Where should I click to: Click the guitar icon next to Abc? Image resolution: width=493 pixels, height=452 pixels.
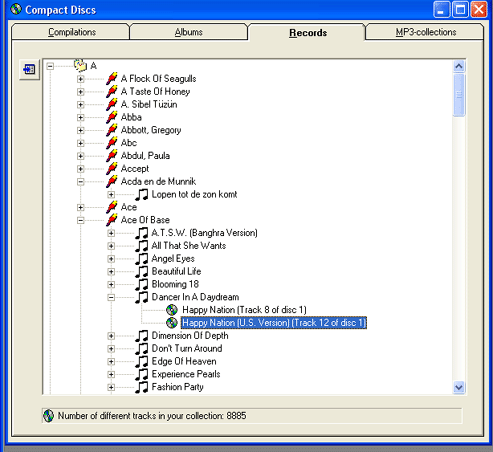click(x=112, y=143)
